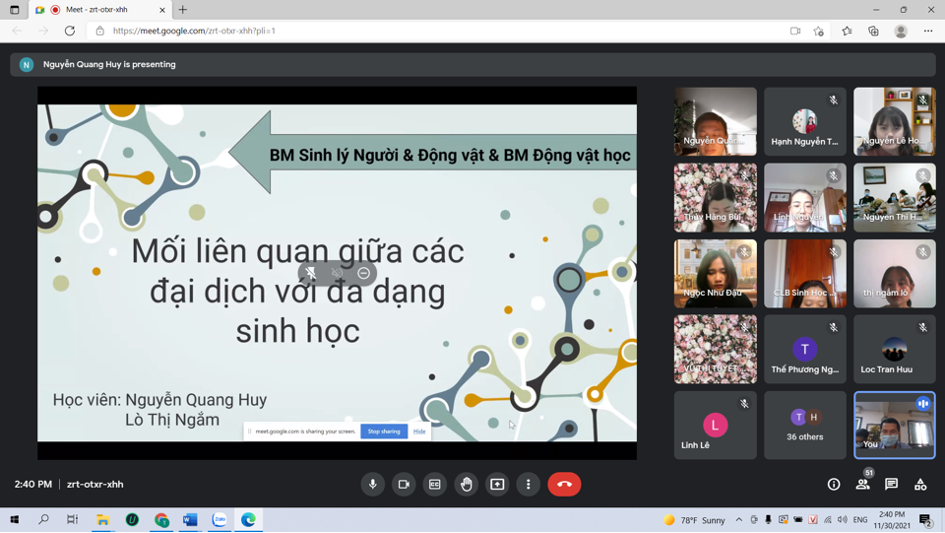Show hidden system tray icons
Screen dimensions: 945x533
pyautogui.click(x=739, y=520)
